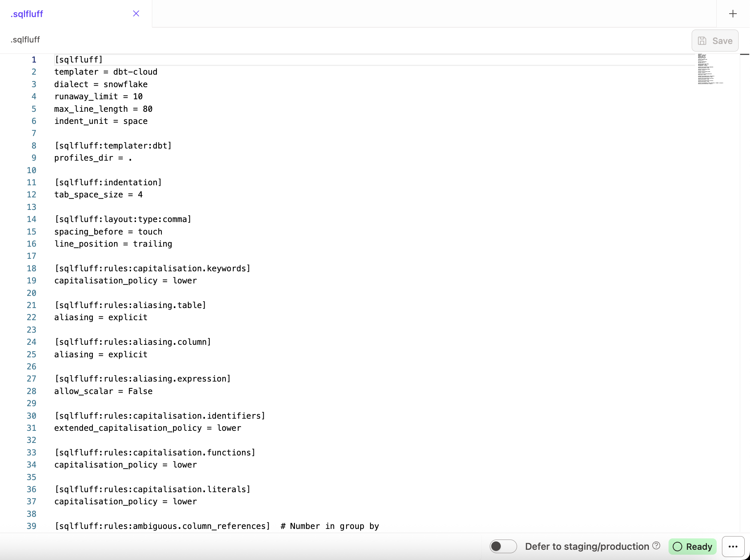This screenshot has width=750, height=560.
Task: Click line max_line_length = 80
Action: click(x=103, y=109)
